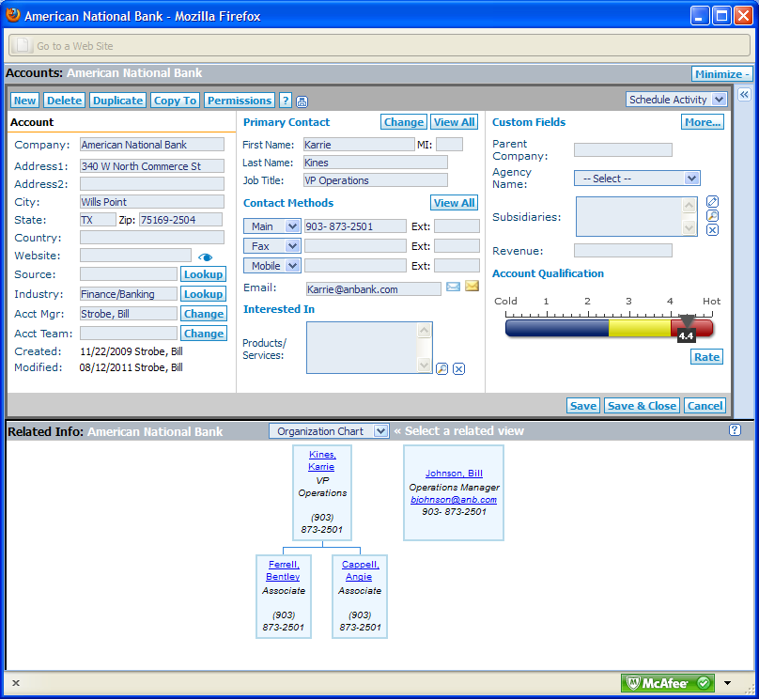This screenshot has width=759, height=700.
Task: Click the Company input field
Action: (152, 145)
